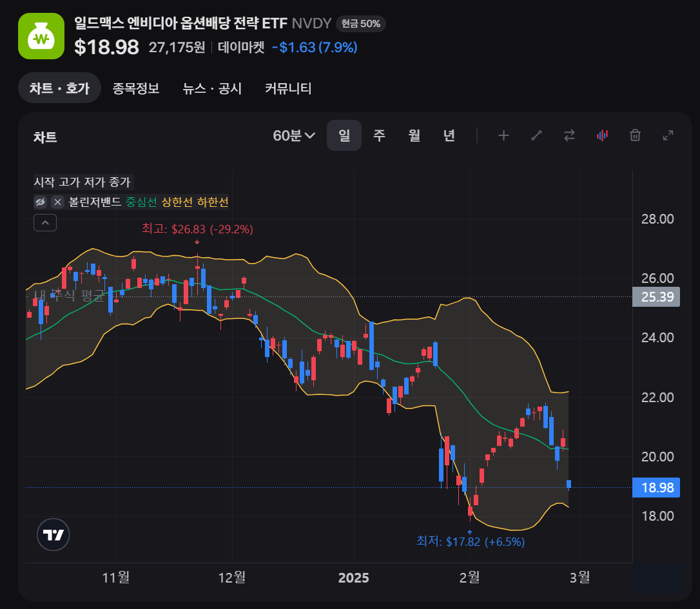Click the 28.00 price axis label
Viewport: 700px width, 609px height.
pos(657,219)
